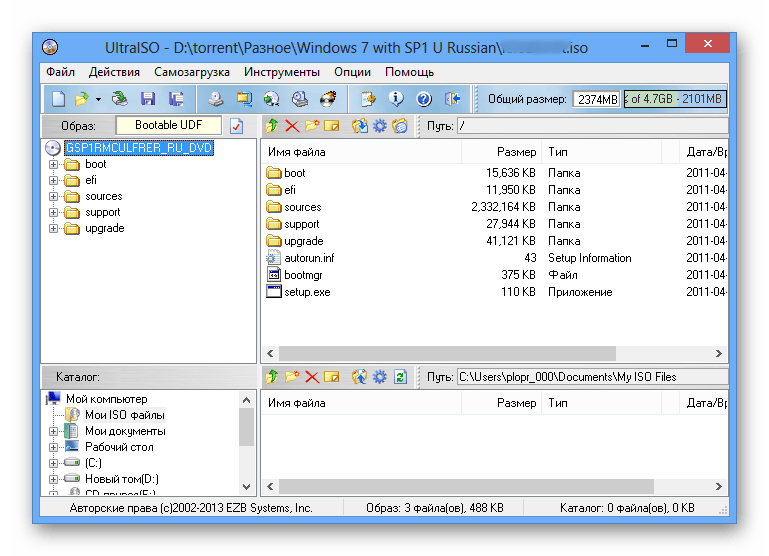This screenshot has height=556, width=769.
Task: Sort image list by Размер column header
Action: 502,152
